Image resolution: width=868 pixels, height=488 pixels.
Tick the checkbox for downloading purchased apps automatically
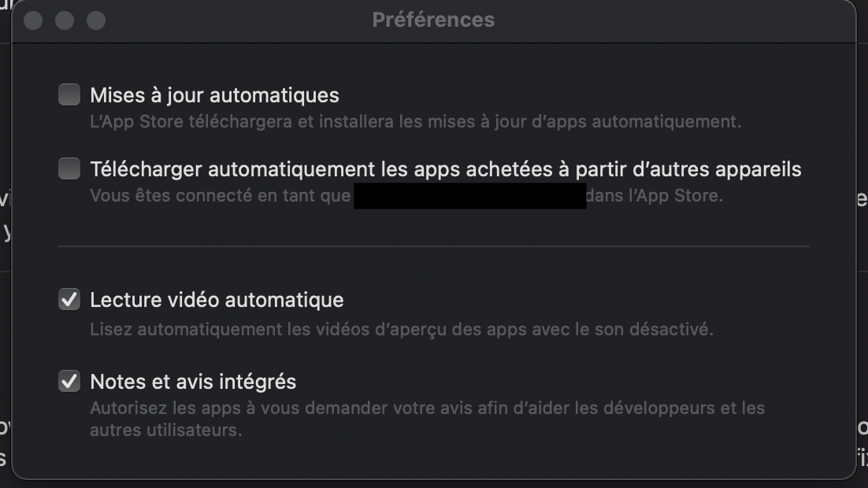pyautogui.click(x=69, y=168)
